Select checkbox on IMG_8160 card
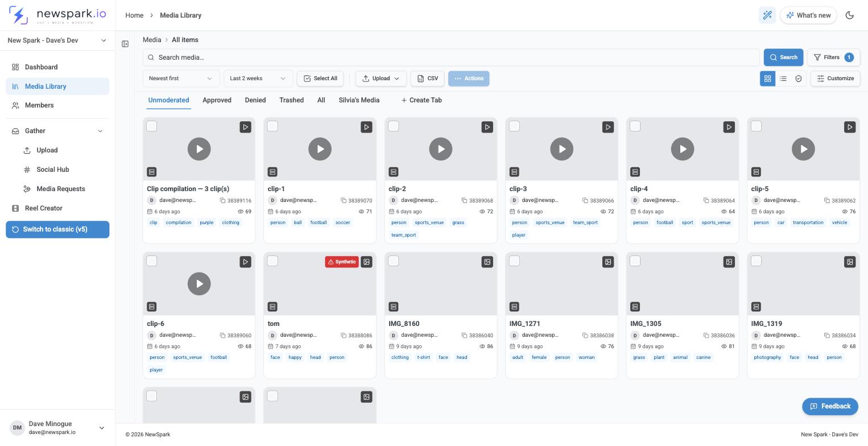The image size is (868, 446). 394,261
